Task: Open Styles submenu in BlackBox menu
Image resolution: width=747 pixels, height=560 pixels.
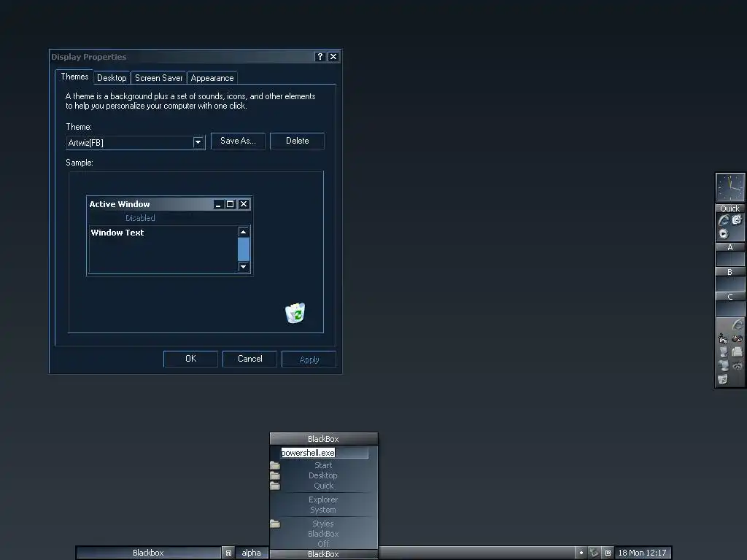Action: pyautogui.click(x=323, y=524)
